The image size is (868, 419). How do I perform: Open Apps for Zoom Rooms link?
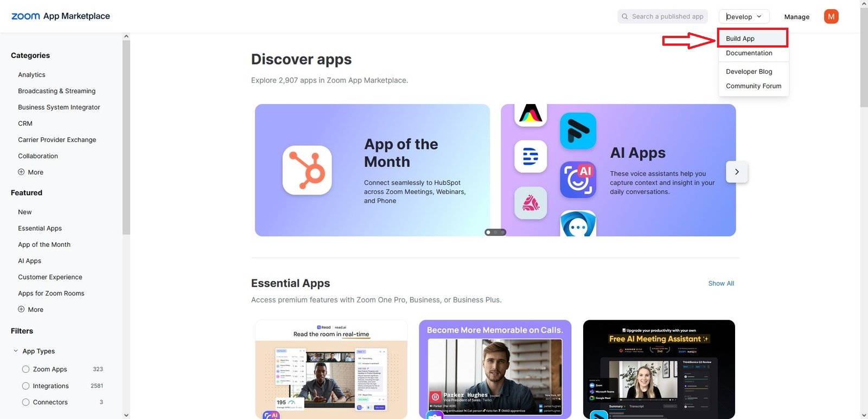point(51,293)
